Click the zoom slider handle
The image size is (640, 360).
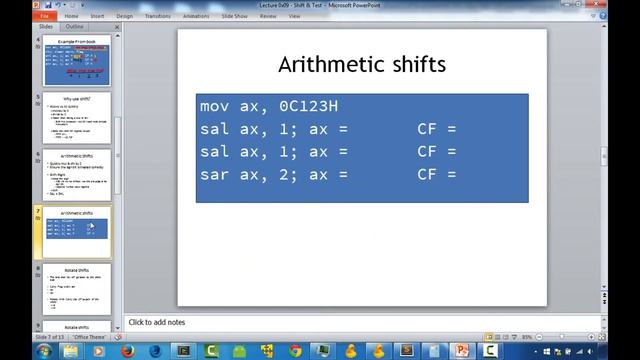(x=562, y=337)
